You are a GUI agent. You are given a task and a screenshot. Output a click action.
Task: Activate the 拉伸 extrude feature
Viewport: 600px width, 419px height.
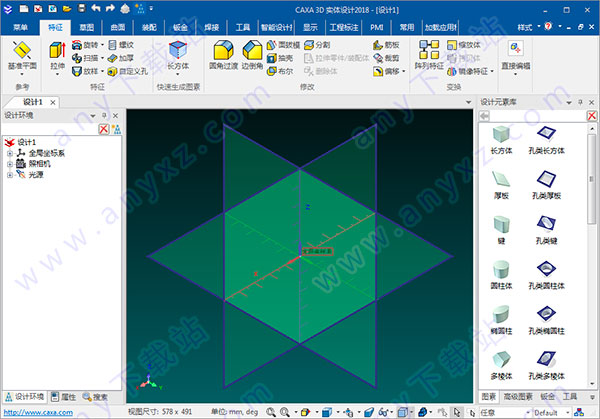[x=57, y=55]
